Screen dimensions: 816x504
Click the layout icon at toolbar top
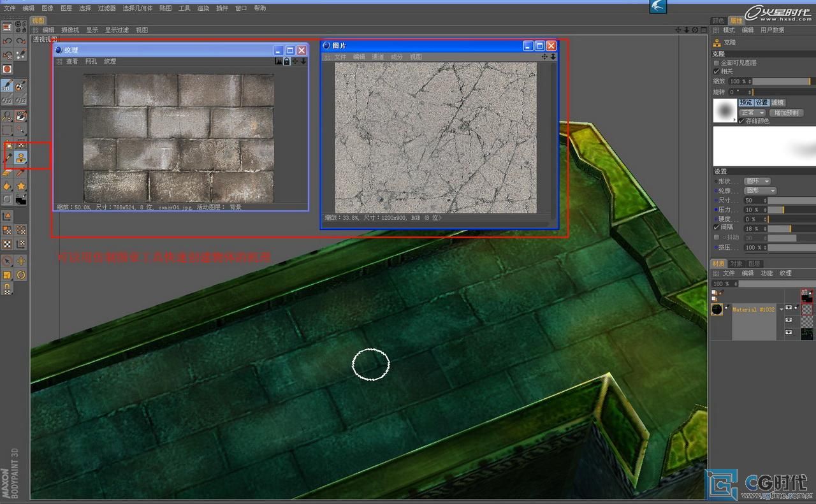pyautogui.click(x=6, y=27)
